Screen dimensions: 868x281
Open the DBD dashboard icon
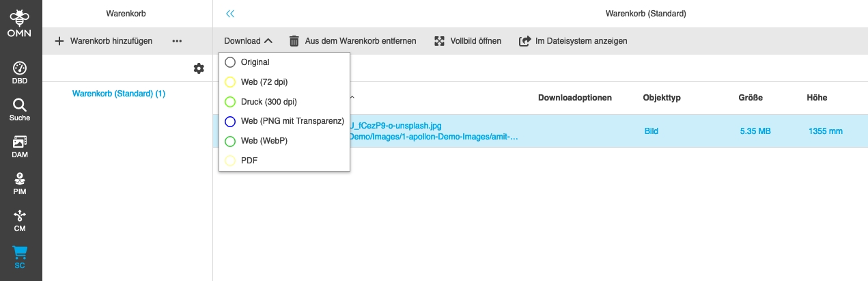(20, 72)
